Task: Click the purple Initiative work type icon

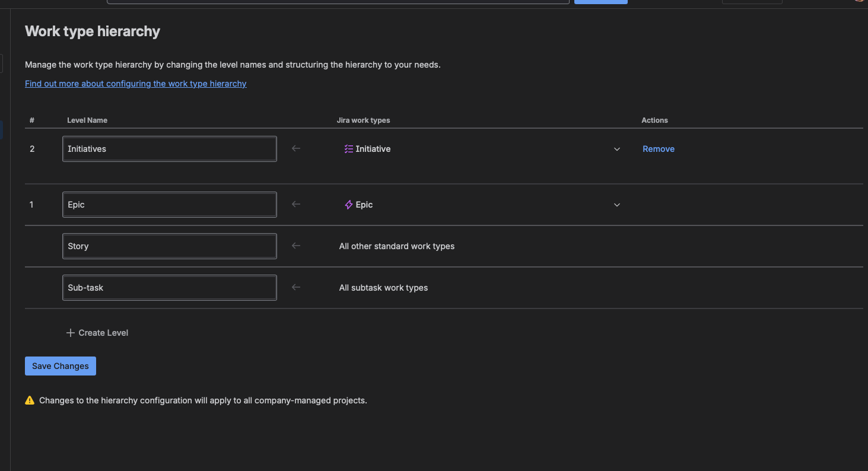Action: [348, 149]
